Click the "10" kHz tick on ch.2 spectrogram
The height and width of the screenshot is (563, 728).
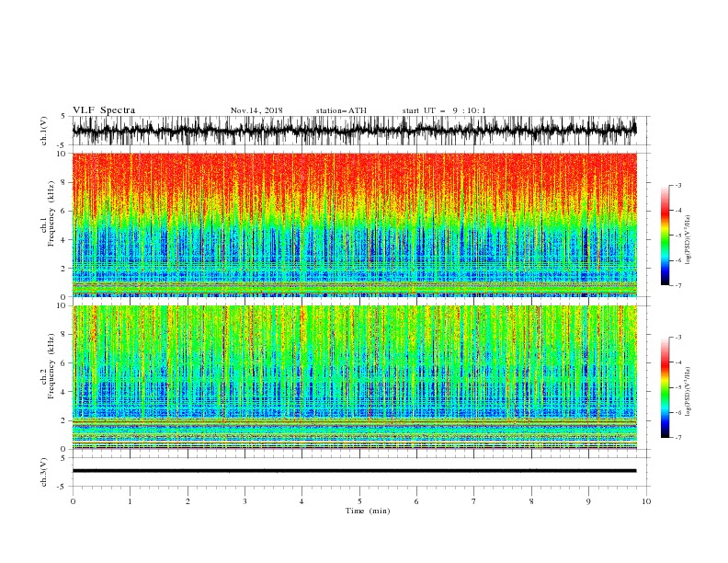click(63, 305)
